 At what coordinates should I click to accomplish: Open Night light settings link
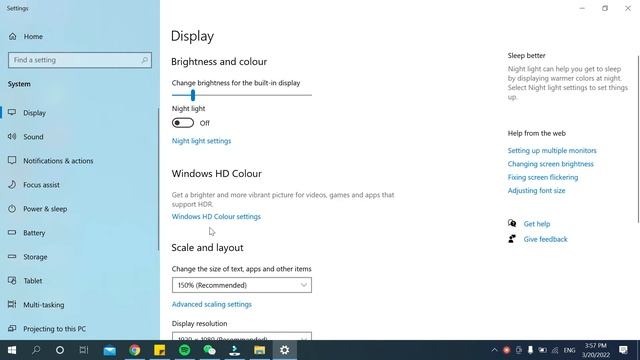[x=201, y=141]
